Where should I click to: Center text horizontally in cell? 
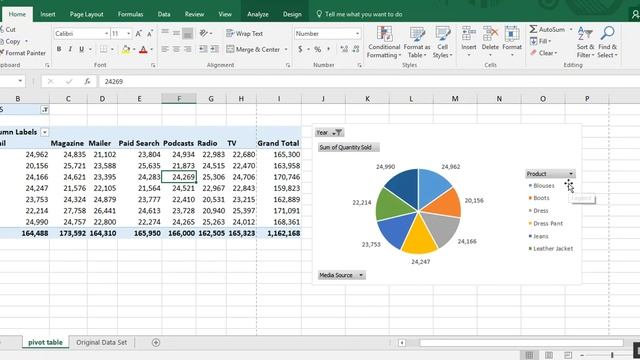point(176,49)
